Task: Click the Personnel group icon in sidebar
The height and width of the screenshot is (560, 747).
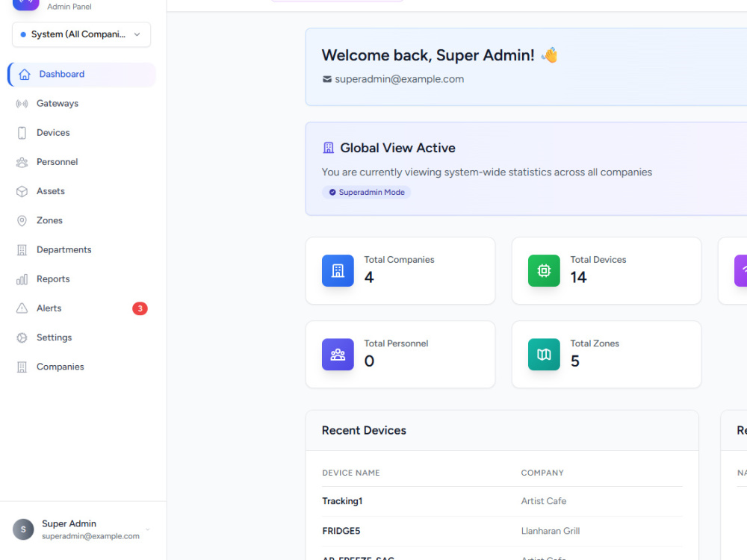Action: pyautogui.click(x=22, y=162)
